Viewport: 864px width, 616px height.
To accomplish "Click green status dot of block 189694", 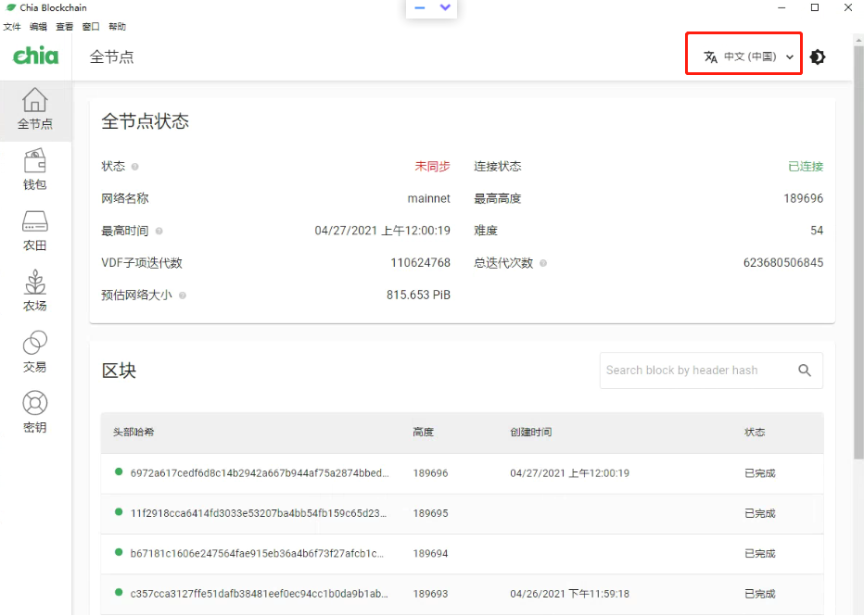I will tap(119, 552).
